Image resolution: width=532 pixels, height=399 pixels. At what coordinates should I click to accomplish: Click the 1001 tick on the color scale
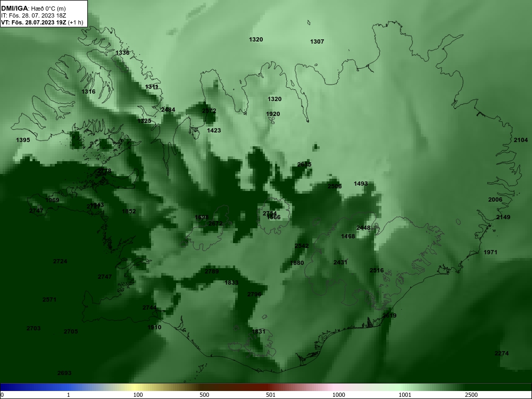coord(405,395)
